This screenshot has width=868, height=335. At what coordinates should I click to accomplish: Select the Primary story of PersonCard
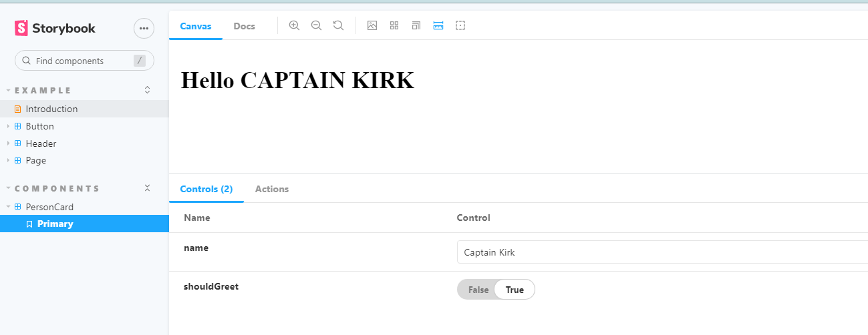click(84, 224)
